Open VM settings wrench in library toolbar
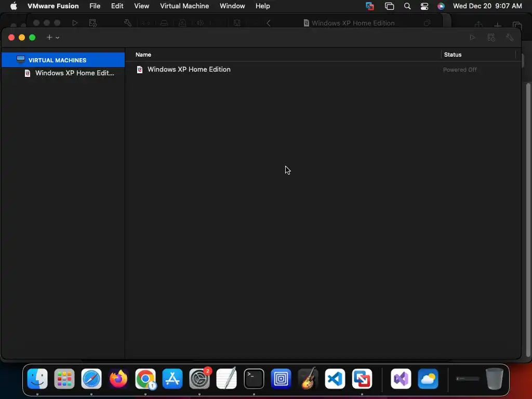 tap(509, 37)
